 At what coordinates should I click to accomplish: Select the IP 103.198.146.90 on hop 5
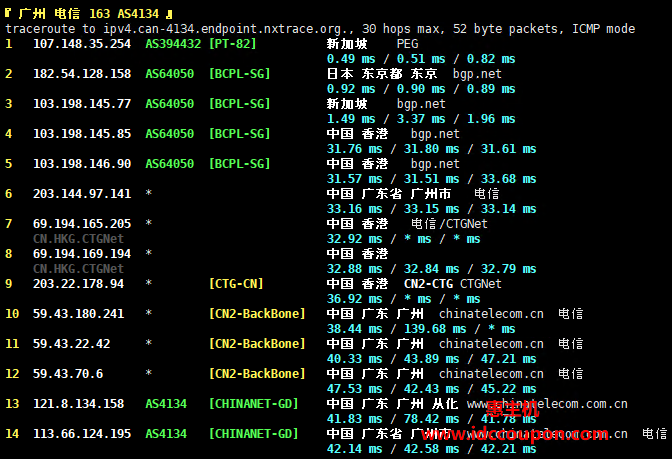coord(82,164)
